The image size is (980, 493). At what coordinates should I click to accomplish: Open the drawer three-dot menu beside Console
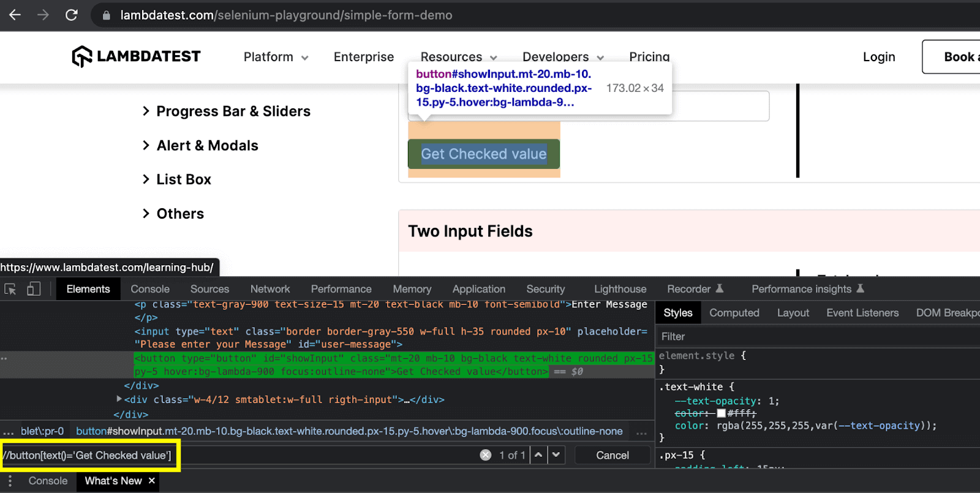point(10,481)
